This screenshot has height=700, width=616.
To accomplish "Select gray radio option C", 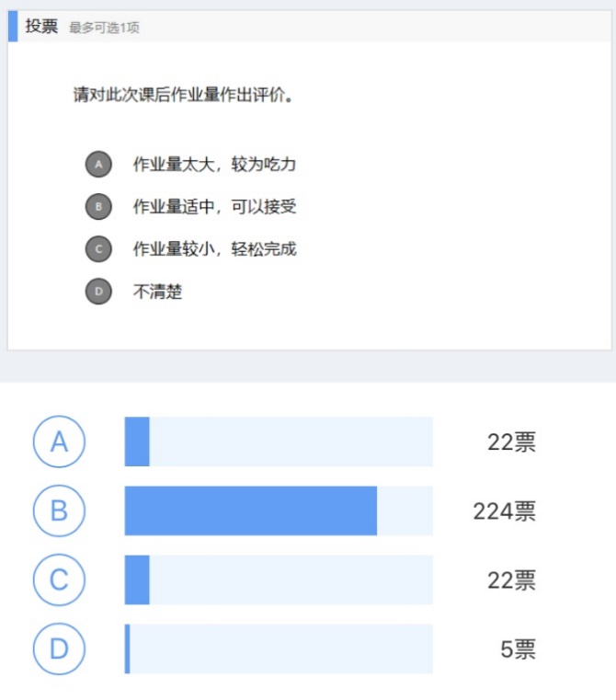I will [98, 248].
